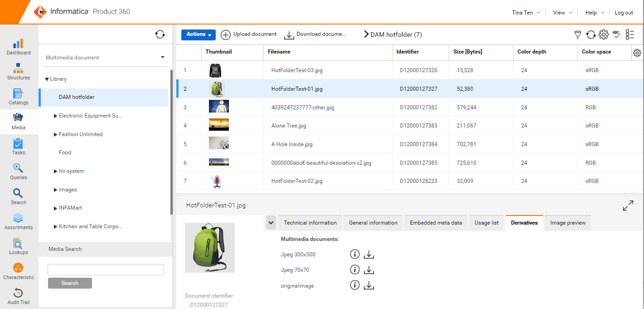Select row 5, A Hole Inside.jpg
The image size is (644, 309).
[317, 143]
